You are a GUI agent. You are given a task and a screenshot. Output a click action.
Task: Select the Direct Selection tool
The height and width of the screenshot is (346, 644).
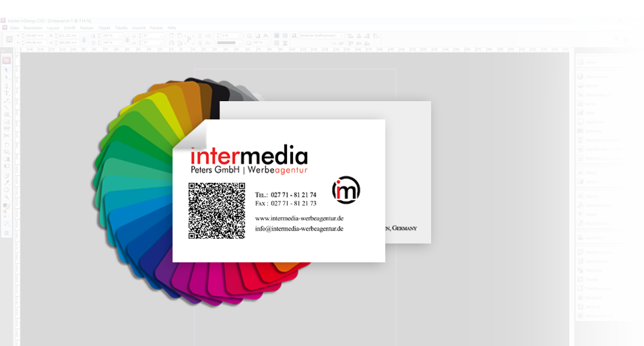click(7, 78)
